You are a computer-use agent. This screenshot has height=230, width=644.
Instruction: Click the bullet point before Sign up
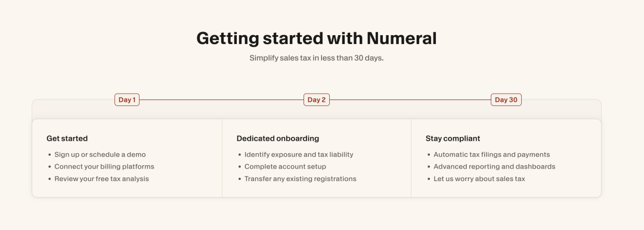(49, 155)
